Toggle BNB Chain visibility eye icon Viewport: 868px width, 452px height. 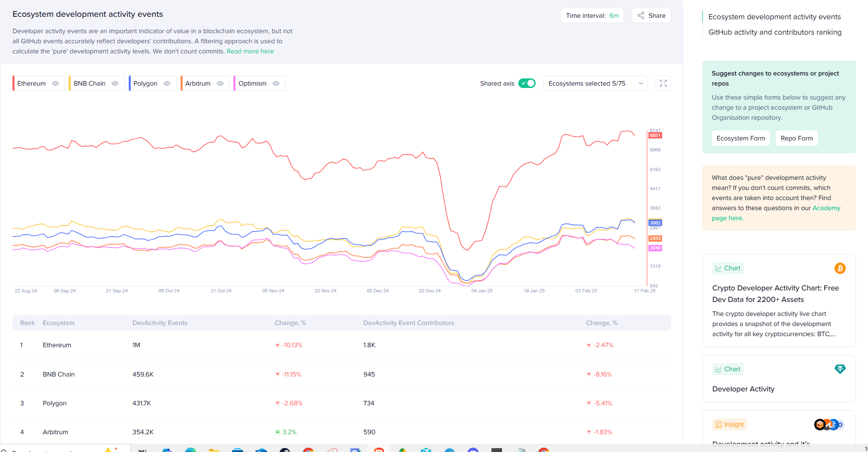coord(115,83)
